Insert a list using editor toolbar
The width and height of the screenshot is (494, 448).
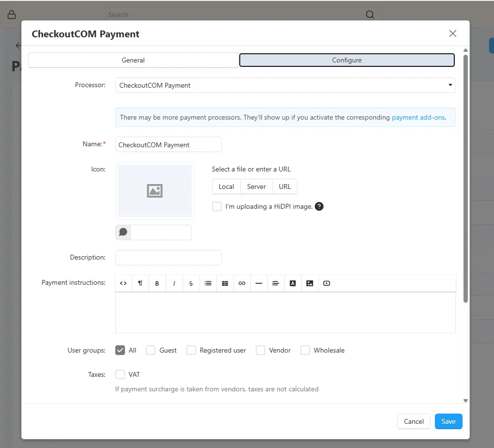[208, 283]
